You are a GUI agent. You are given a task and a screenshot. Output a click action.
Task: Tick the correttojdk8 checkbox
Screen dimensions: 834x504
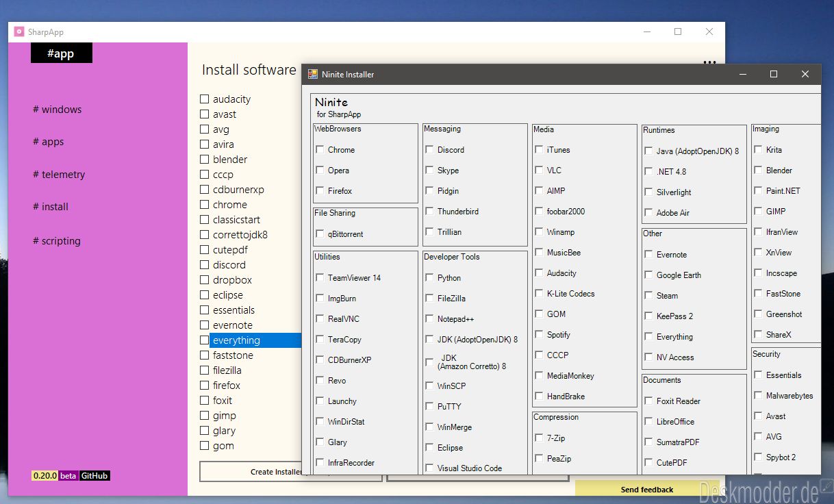[204, 235]
